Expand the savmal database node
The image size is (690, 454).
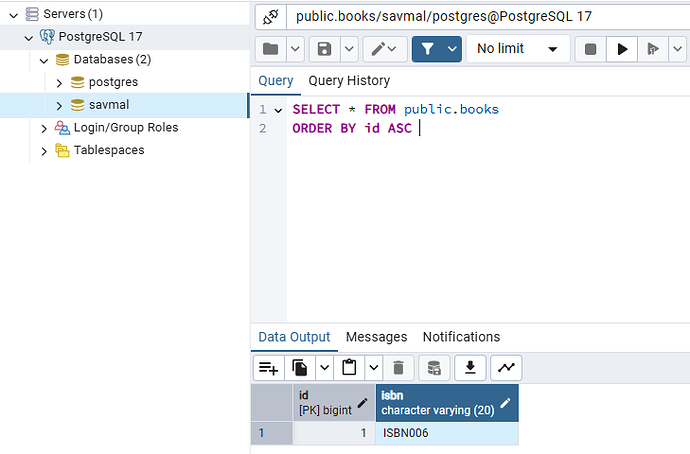[59, 106]
